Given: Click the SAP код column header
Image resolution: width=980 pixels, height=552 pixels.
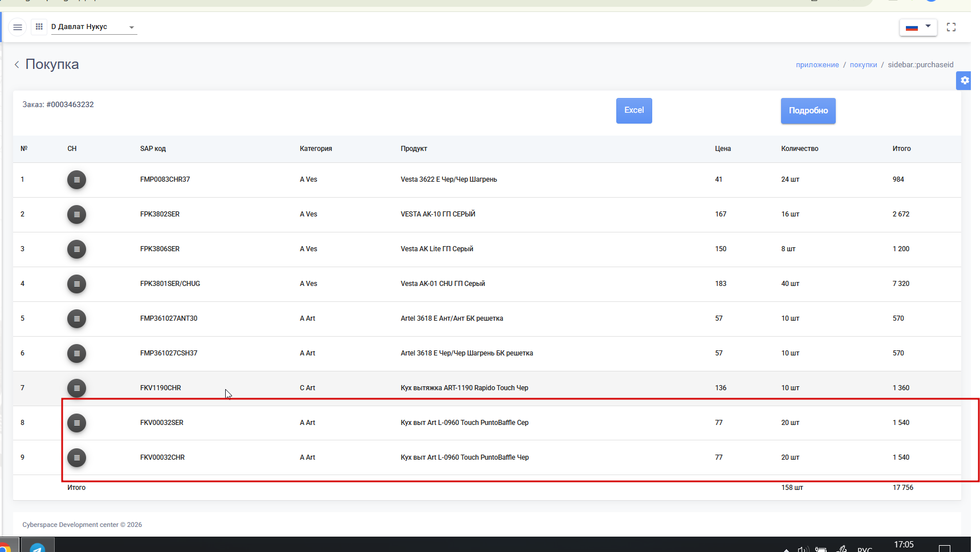Looking at the screenshot, I should pyautogui.click(x=153, y=149).
